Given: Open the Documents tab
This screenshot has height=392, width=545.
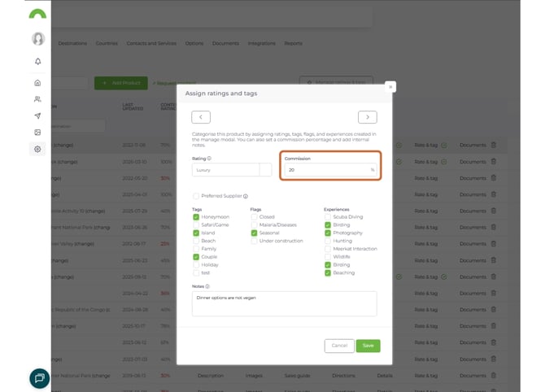Looking at the screenshot, I should pyautogui.click(x=225, y=43).
